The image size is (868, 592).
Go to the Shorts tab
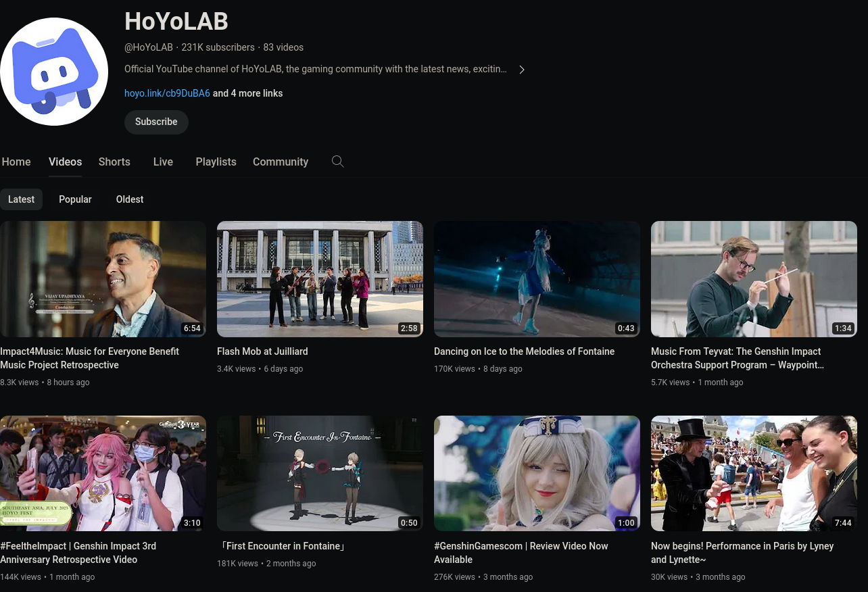(114, 162)
